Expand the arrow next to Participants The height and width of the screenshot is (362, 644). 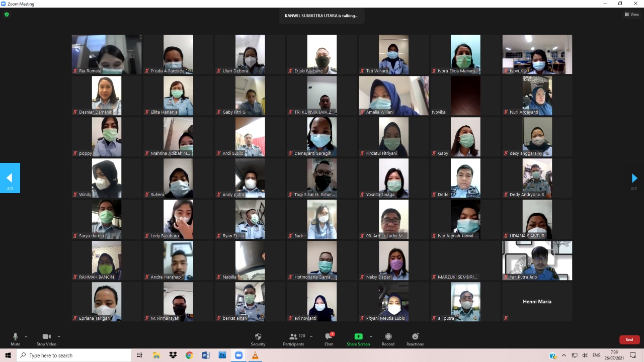[311, 336]
